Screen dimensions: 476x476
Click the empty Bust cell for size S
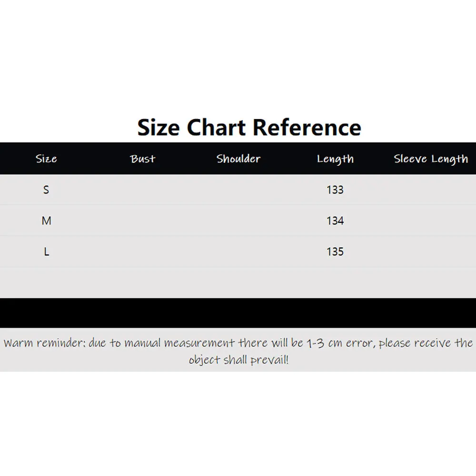[143, 190]
